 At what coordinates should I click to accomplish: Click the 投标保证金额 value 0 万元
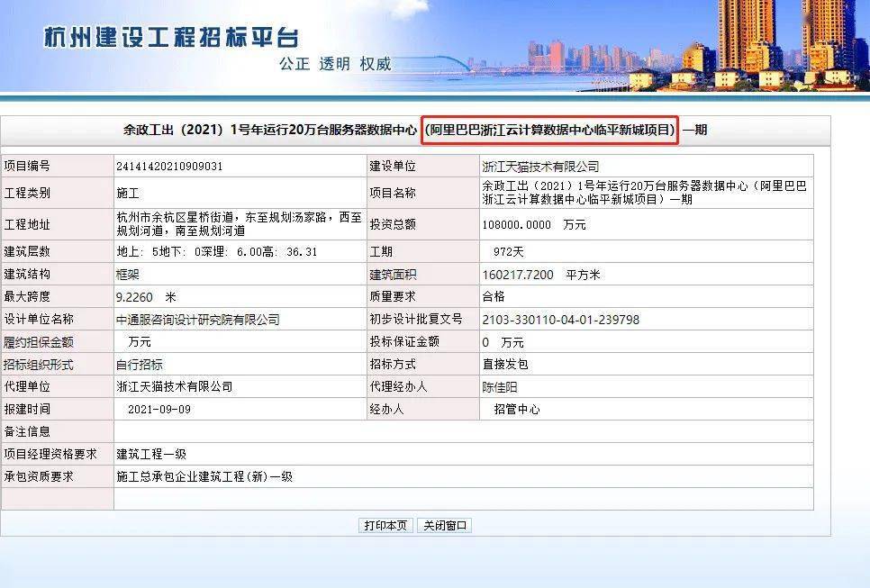coord(503,342)
